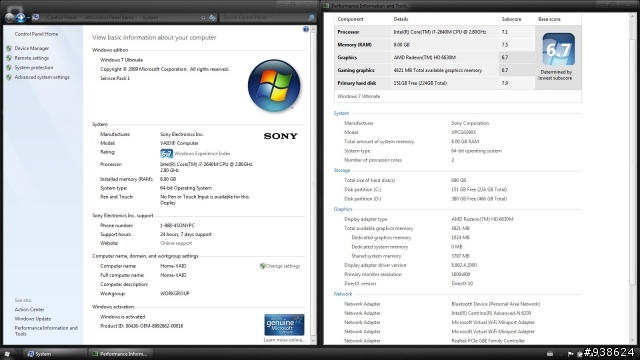Click the Back navigation arrow in System window

click(9, 18)
